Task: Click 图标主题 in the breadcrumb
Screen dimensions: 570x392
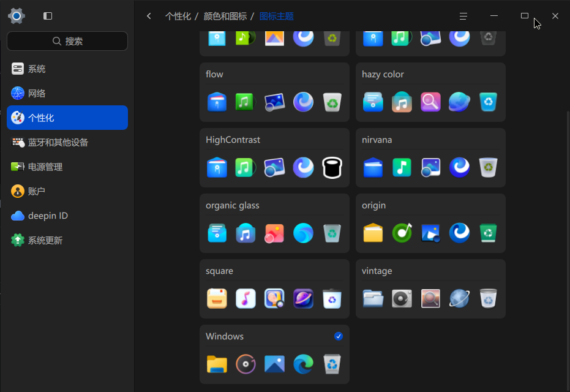Action: point(277,17)
